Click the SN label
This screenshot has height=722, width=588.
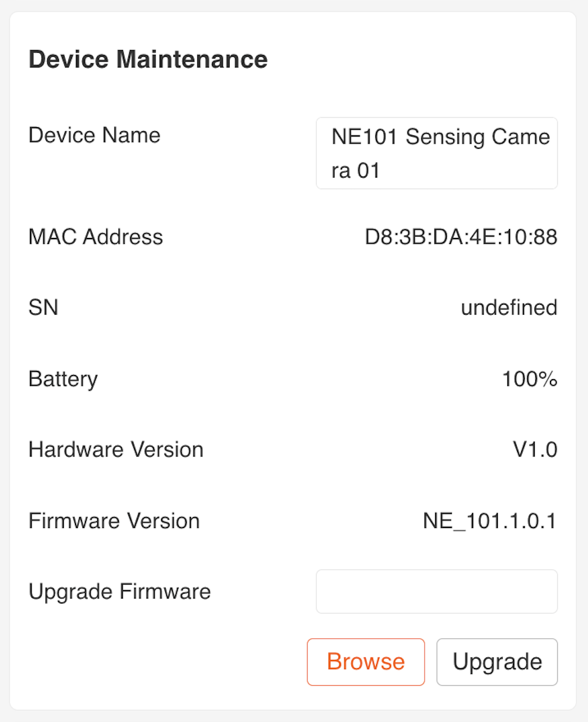tap(43, 308)
